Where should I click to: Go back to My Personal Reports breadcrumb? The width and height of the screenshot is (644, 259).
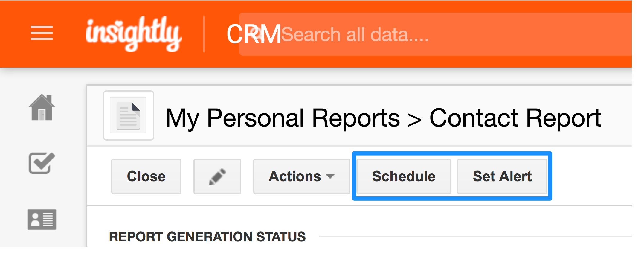[x=283, y=118]
